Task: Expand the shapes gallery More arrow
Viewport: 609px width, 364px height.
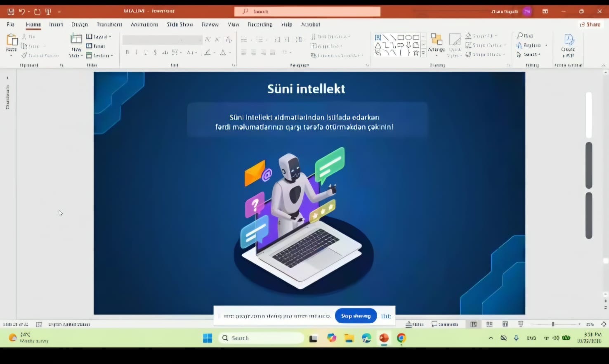Action: [423, 53]
